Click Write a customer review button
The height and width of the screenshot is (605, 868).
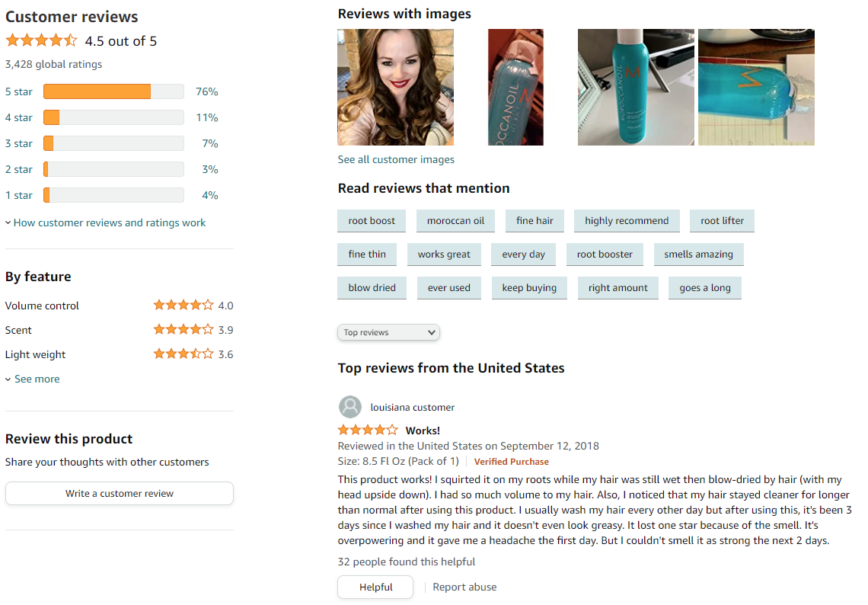pos(120,493)
